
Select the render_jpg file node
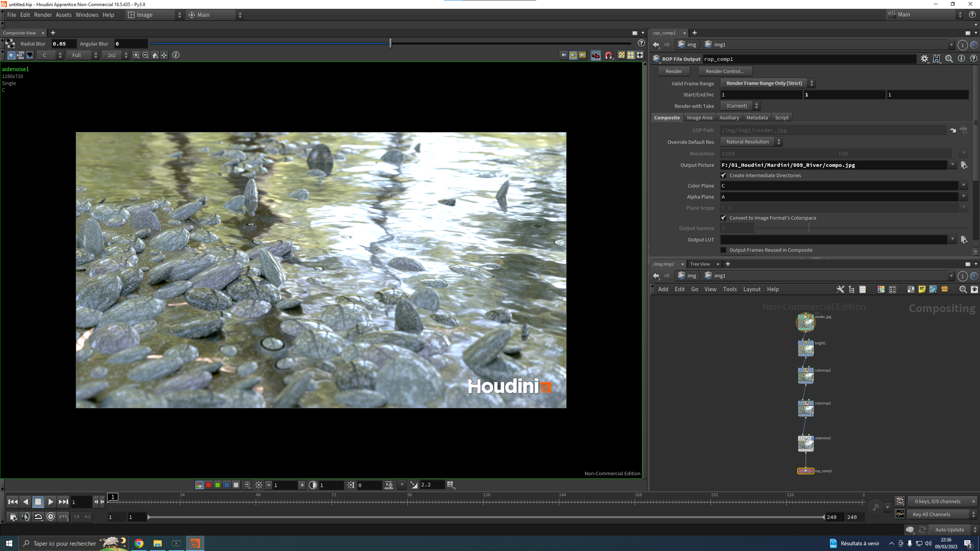(x=805, y=322)
